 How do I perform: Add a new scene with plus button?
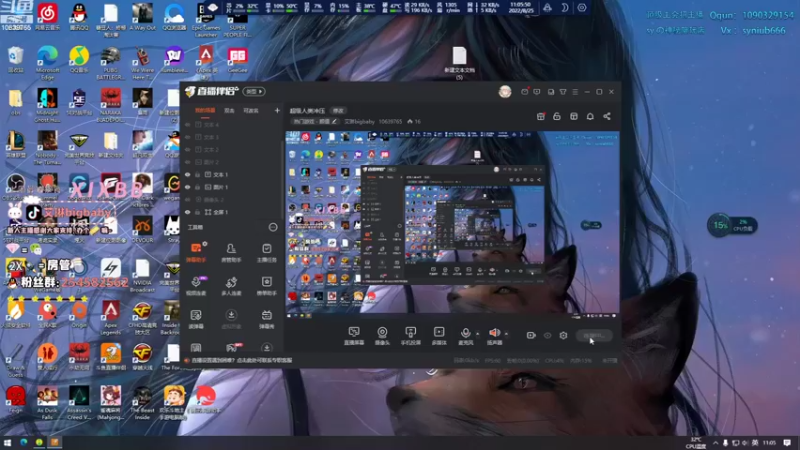pos(277,110)
